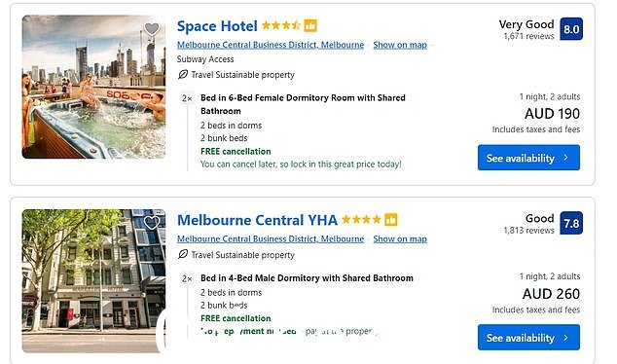Click thumbs-up badge beside Space Hotel stars
Screen dimensions: 617x364
coord(310,26)
